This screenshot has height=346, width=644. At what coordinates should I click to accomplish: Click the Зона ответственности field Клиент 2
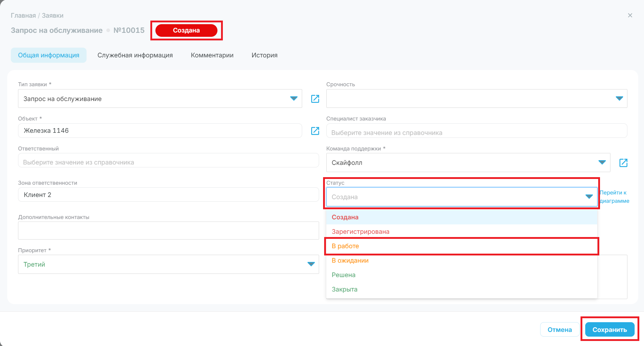click(x=168, y=194)
